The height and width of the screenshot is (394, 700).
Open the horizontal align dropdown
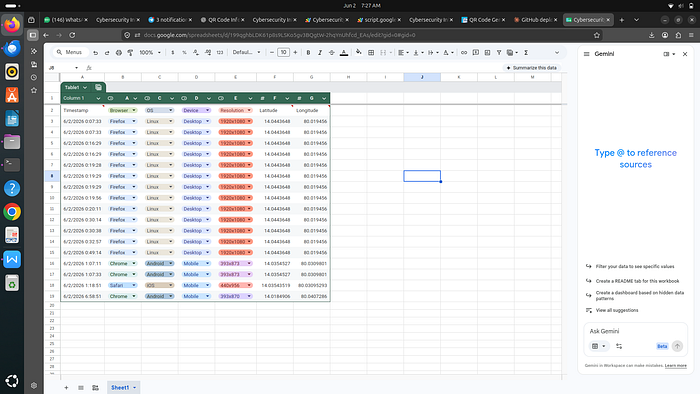[x=403, y=53]
